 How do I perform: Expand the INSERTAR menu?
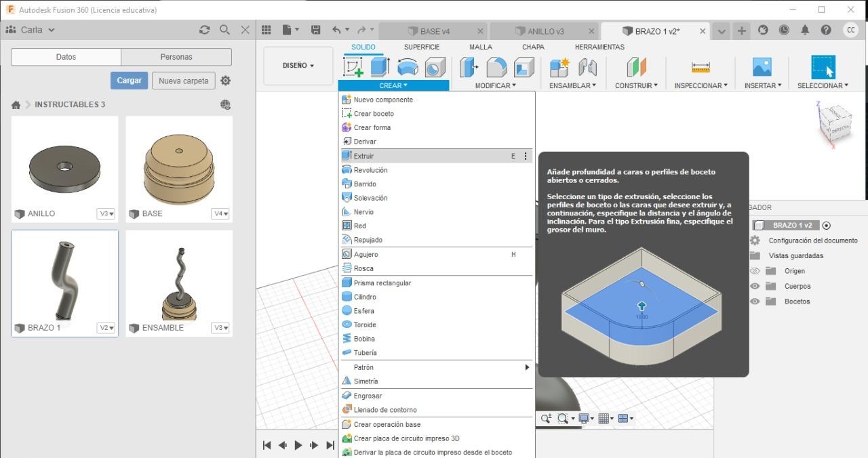tap(763, 85)
